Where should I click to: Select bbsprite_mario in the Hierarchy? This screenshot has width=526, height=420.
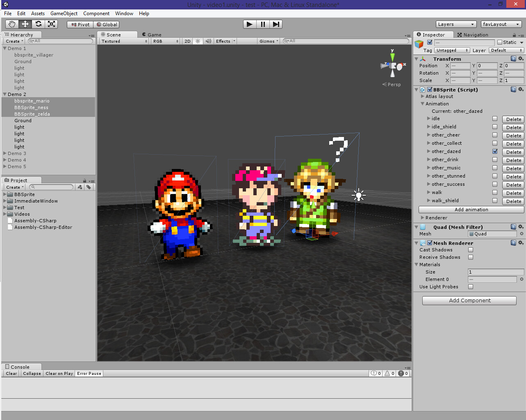(x=32, y=100)
